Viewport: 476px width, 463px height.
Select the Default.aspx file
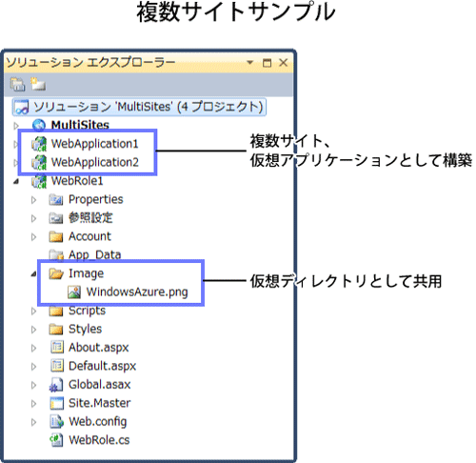[x=102, y=366]
